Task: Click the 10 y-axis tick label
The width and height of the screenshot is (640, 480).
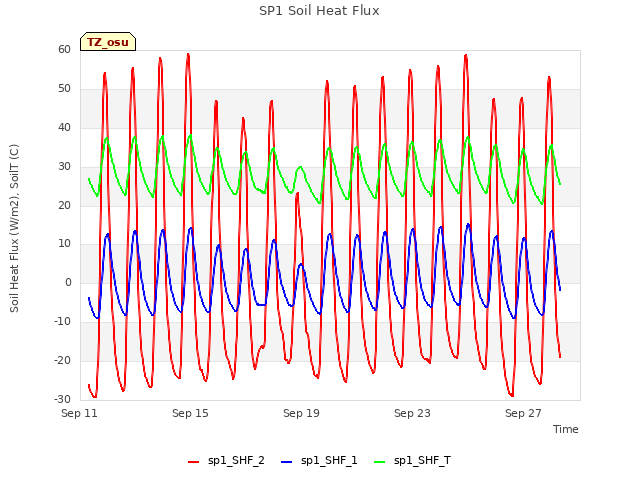Action: (64, 244)
